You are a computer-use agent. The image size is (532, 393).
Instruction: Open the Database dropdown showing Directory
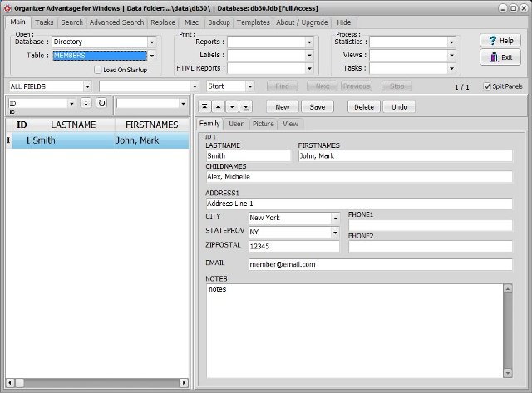152,42
